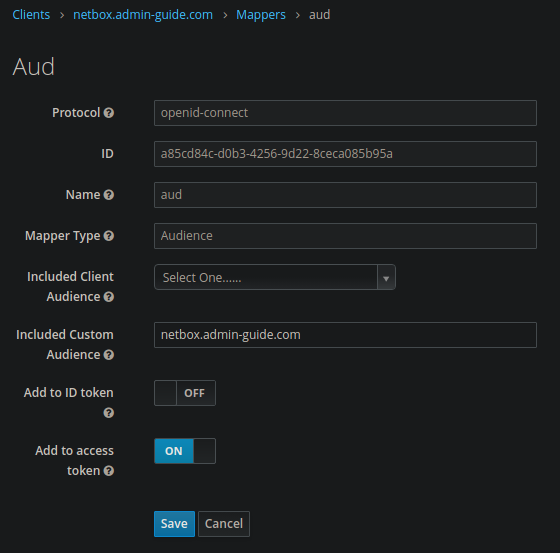Open the Included Client Audience dropdown
Viewport: 560px width, 553px height.
pos(275,277)
